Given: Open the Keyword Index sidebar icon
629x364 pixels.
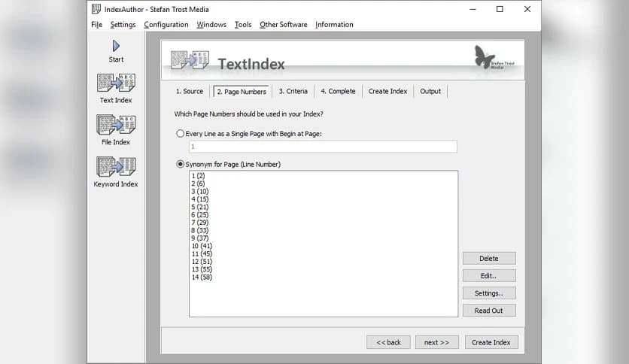Looking at the screenshot, I should pyautogui.click(x=116, y=166).
